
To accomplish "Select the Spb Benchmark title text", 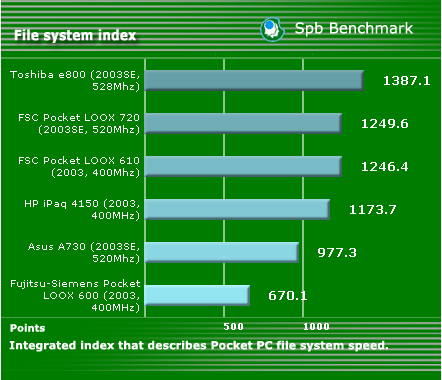I will click(354, 28).
